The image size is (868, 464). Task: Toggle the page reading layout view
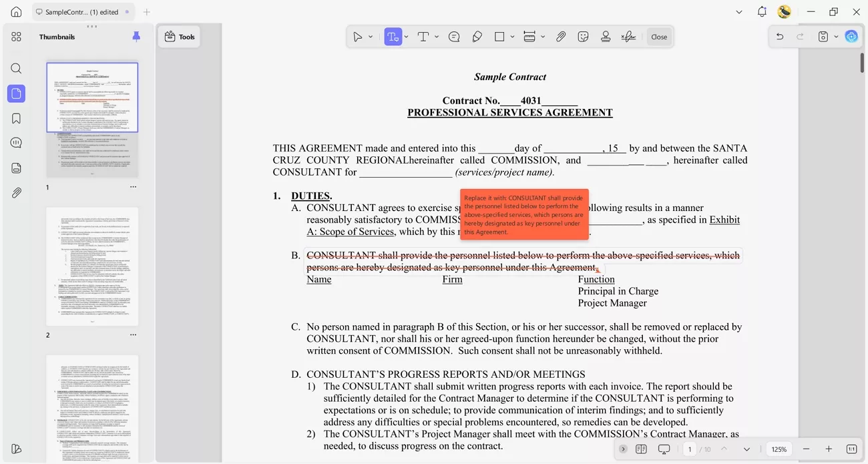pos(641,449)
